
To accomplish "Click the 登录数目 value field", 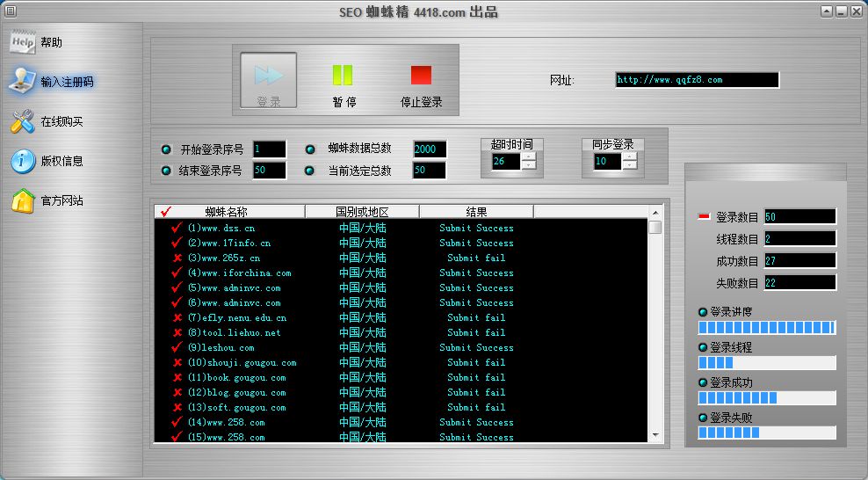I will point(799,216).
